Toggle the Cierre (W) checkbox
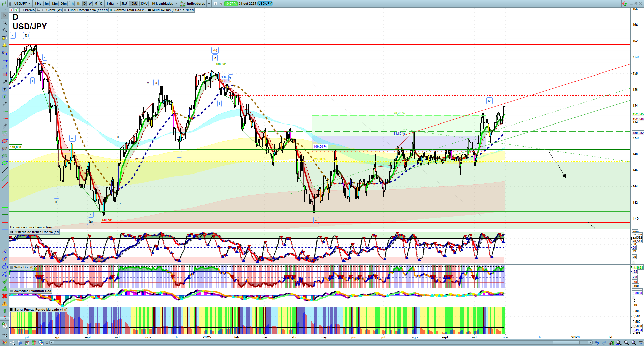 click(x=44, y=10)
